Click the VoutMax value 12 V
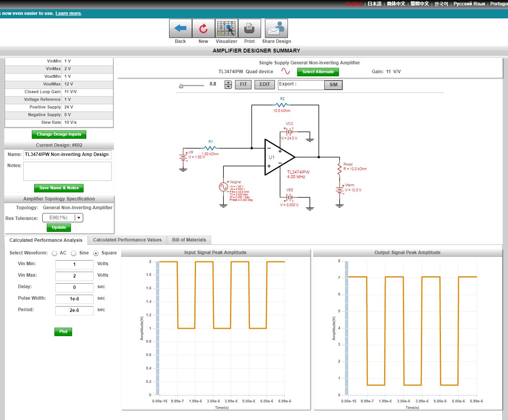This screenshot has width=508, height=420. pyautogui.click(x=69, y=84)
